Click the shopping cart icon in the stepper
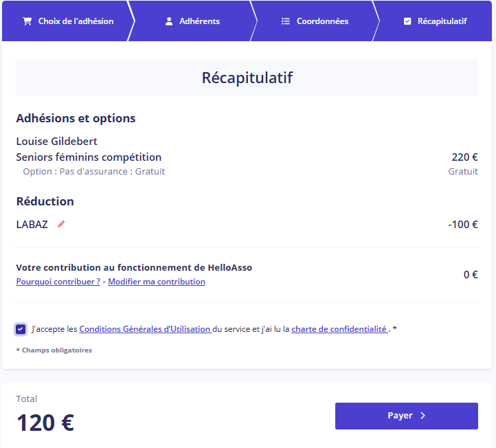The height and width of the screenshot is (448, 496). (27, 21)
